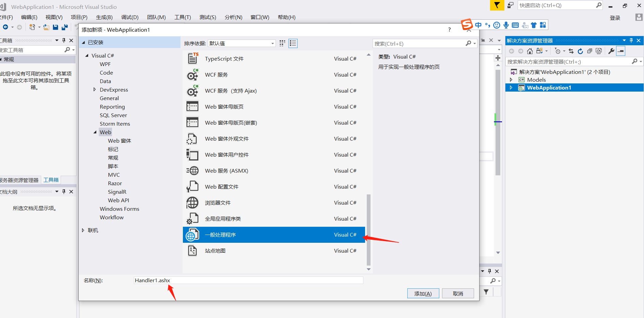This screenshot has width=644, height=318.
Task: Click the 取消 button
Action: [458, 293]
